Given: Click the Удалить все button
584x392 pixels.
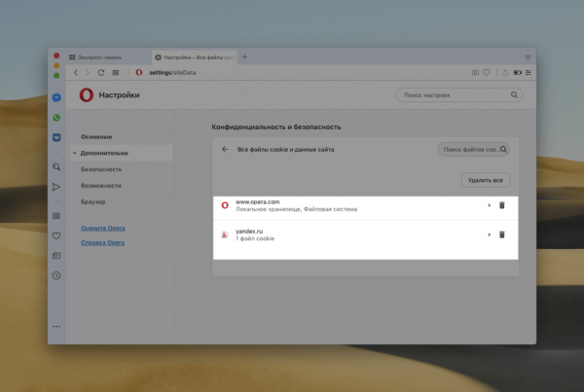Looking at the screenshot, I should pos(486,180).
